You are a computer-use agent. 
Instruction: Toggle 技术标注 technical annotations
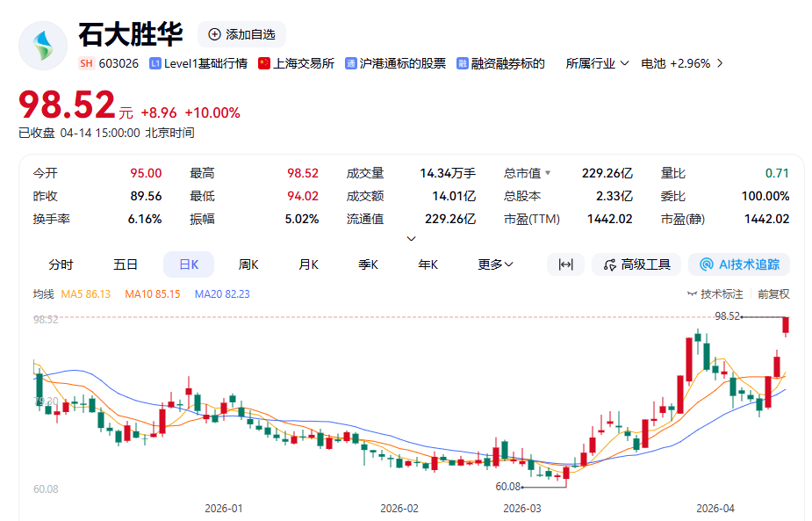[715, 294]
